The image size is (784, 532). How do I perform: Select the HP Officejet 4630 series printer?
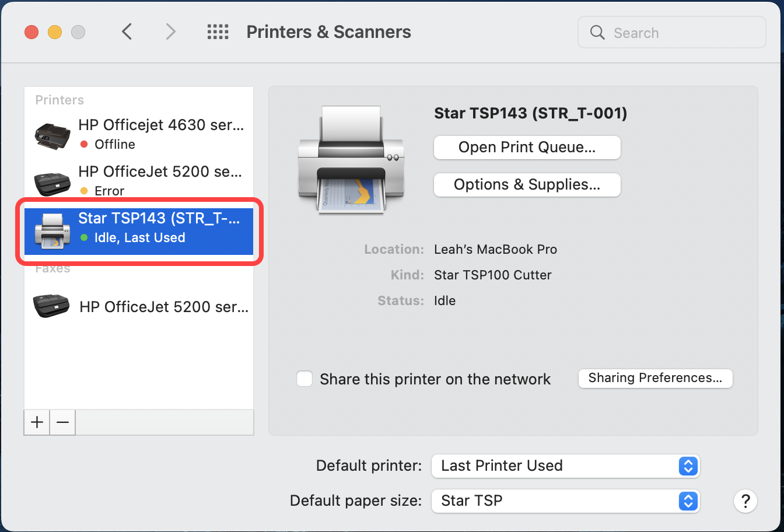[139, 134]
